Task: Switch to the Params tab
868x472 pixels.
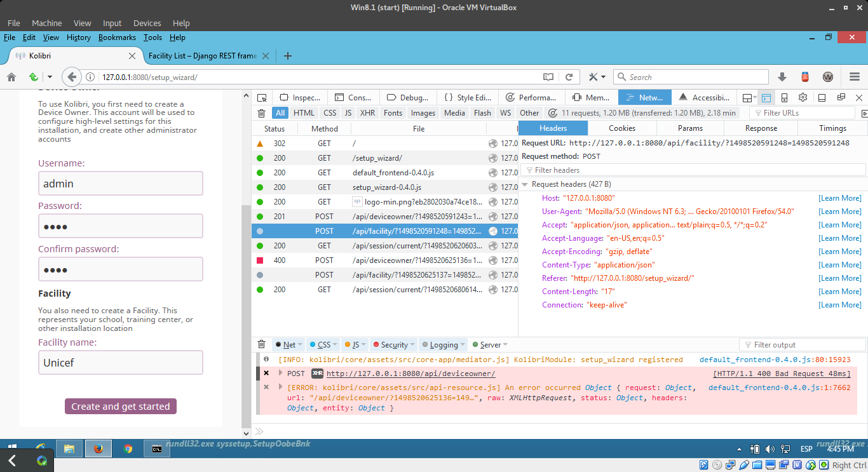Action: pyautogui.click(x=690, y=128)
